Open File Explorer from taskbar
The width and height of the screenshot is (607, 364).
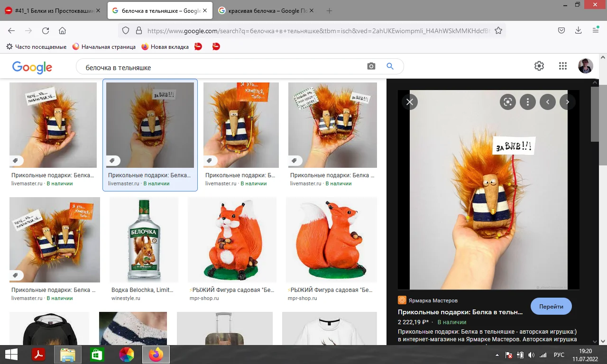click(68, 355)
